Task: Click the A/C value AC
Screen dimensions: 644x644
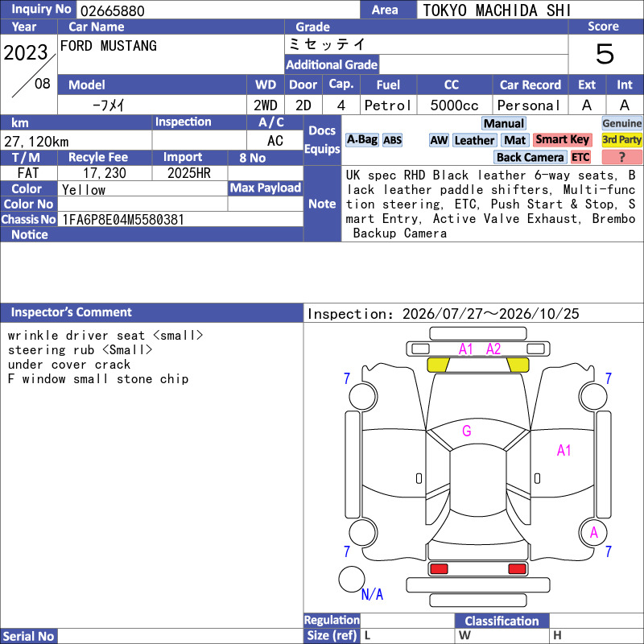Action: click(275, 141)
